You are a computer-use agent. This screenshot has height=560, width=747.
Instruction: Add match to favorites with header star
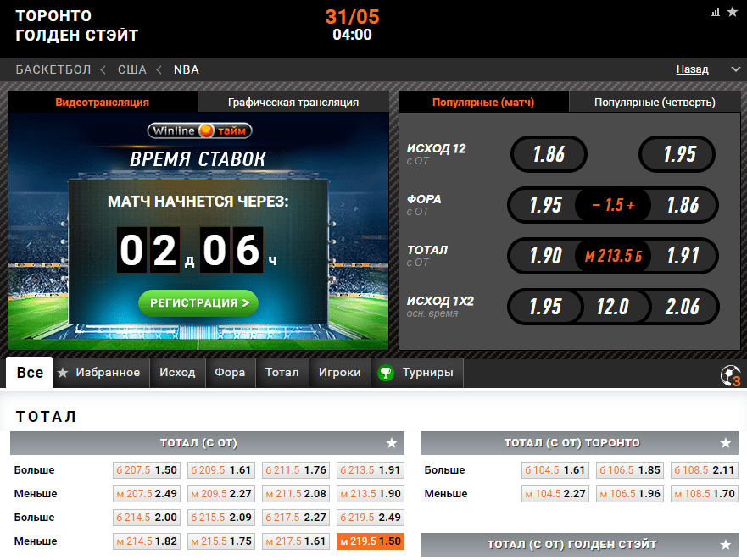point(733,12)
